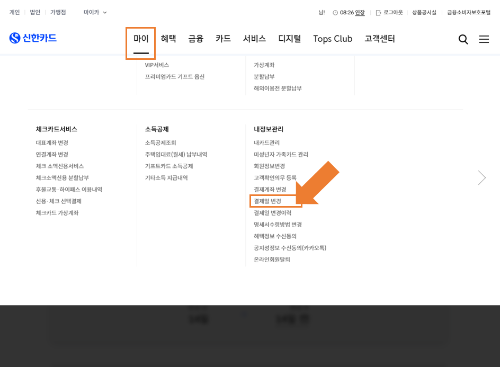Select 가상계좌 entry above 분할납부
Image resolution: width=500 pixels, height=367 pixels.
(x=264, y=65)
